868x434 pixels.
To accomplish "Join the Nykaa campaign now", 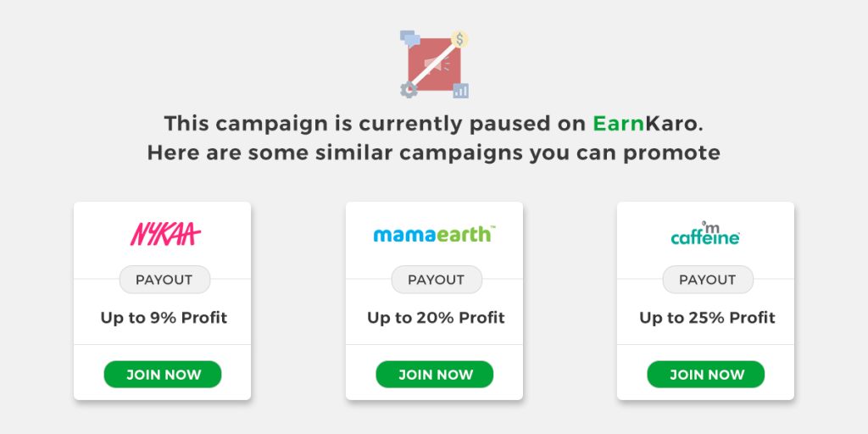I will (163, 375).
